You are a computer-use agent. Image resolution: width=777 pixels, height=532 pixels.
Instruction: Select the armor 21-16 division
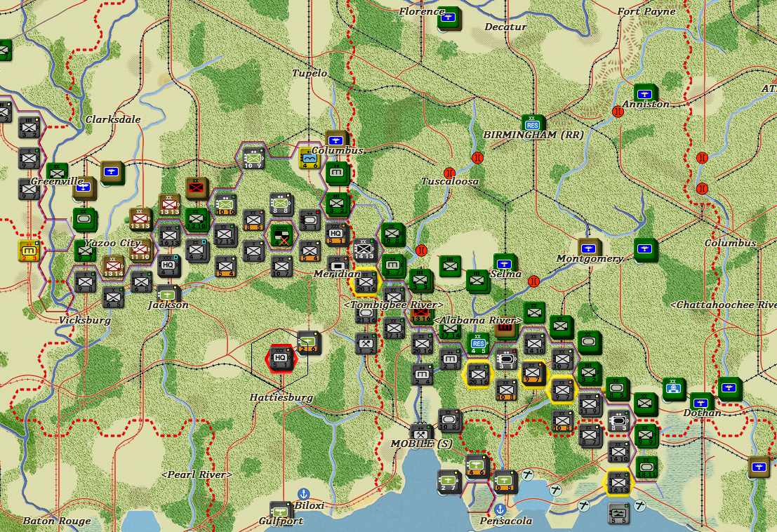366,312
